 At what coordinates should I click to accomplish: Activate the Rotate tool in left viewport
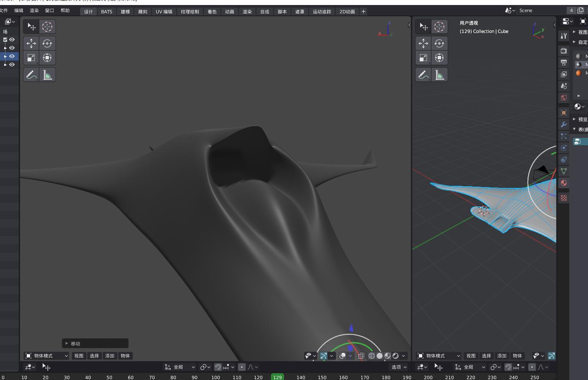(x=47, y=43)
